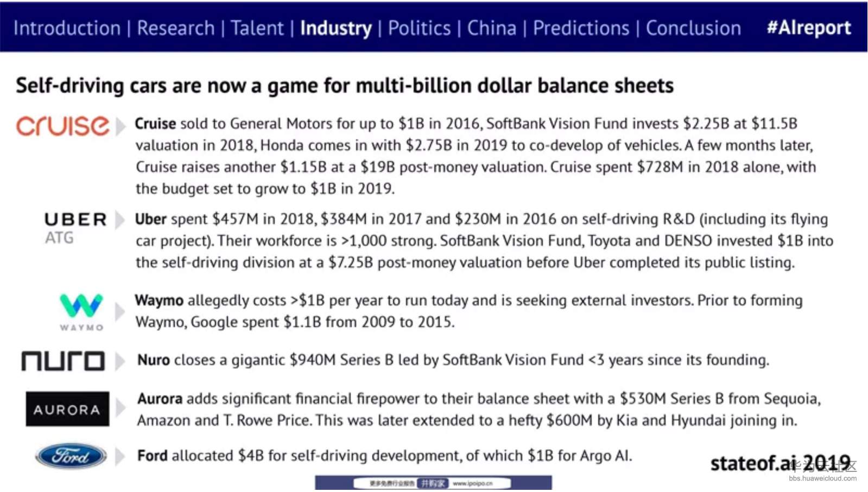Open the Introduction section

click(x=67, y=28)
